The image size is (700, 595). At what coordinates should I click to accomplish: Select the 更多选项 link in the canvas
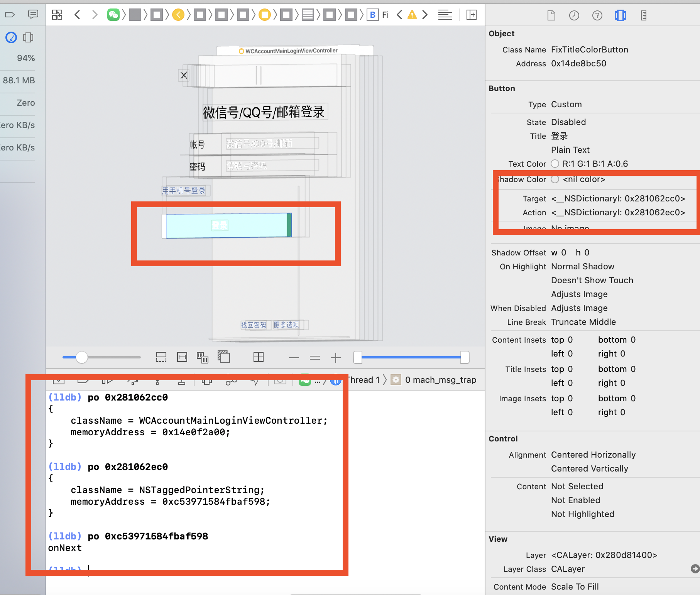[x=286, y=325]
